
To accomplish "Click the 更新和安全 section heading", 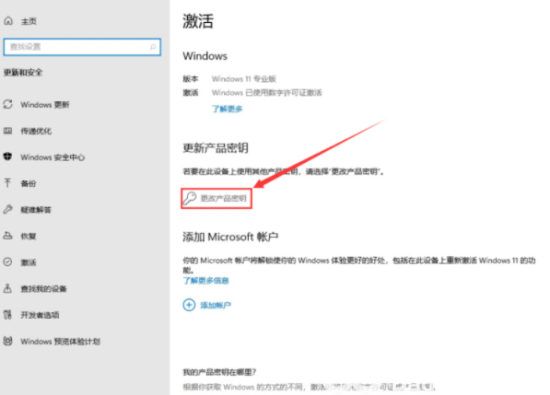I will coord(23,72).
